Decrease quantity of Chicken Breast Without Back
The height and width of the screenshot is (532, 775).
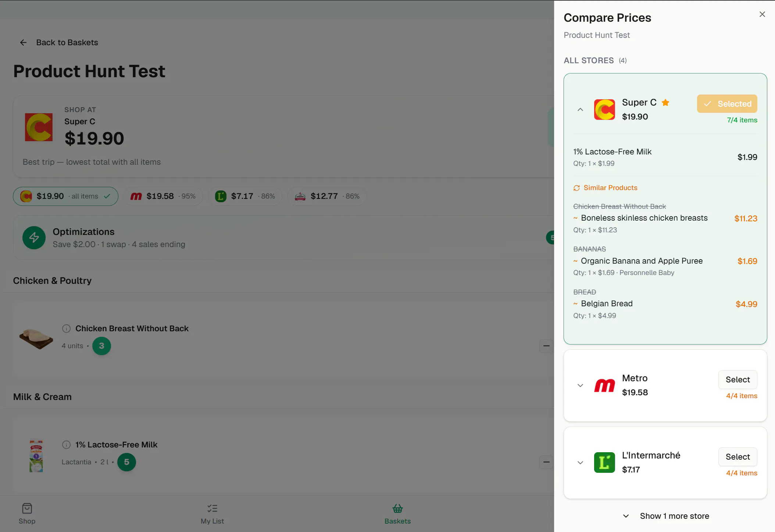(x=546, y=346)
